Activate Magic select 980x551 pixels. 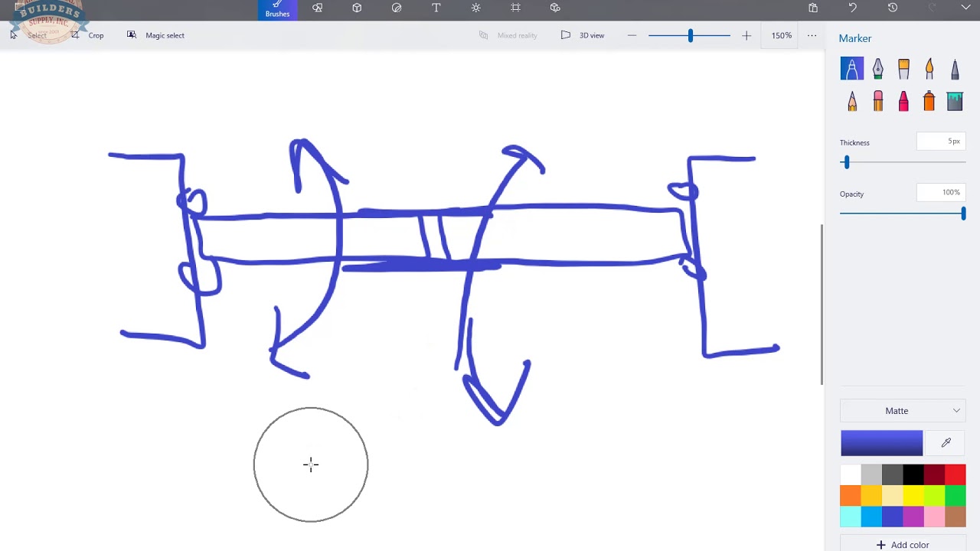point(156,35)
